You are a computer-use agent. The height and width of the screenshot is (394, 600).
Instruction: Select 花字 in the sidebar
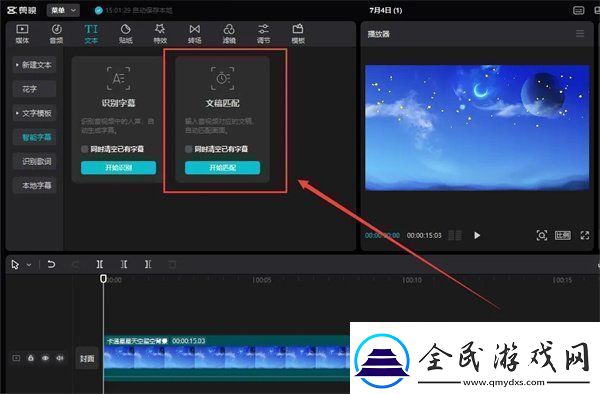(x=34, y=89)
